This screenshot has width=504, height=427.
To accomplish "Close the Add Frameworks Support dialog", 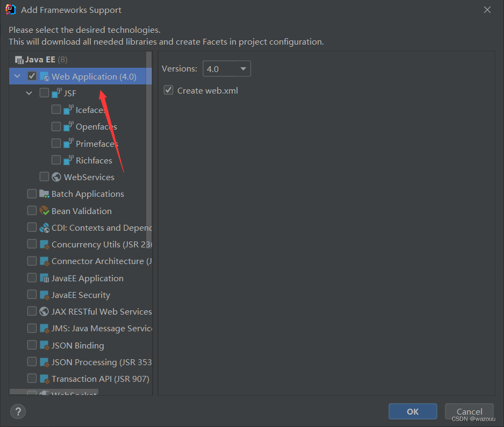I will coord(487,10).
